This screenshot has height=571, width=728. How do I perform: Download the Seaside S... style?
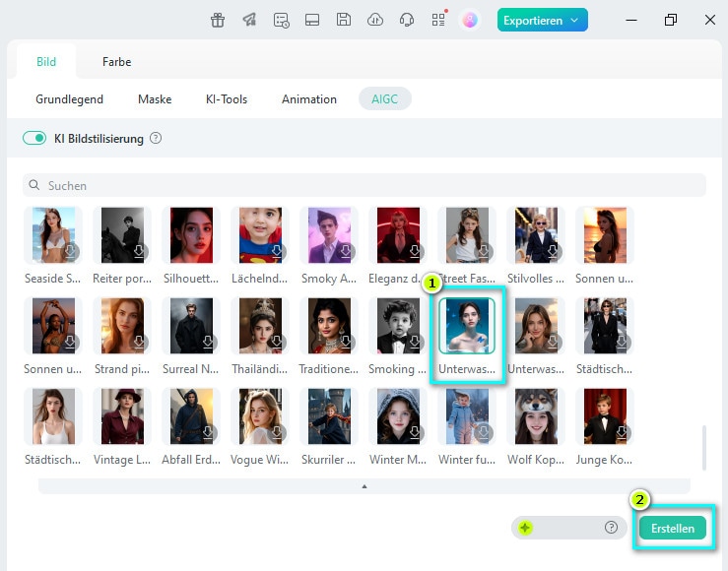(70, 251)
